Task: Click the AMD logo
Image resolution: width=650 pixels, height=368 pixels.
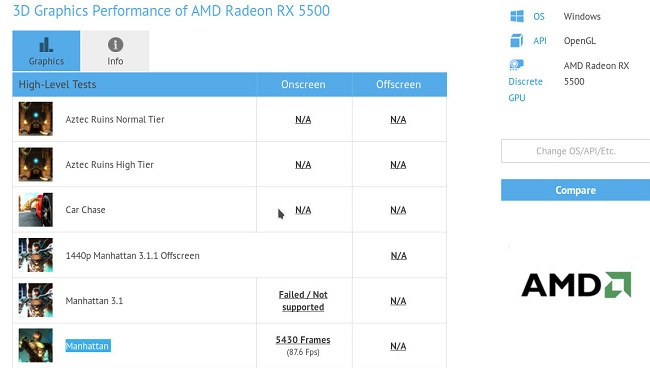Action: pyautogui.click(x=576, y=285)
